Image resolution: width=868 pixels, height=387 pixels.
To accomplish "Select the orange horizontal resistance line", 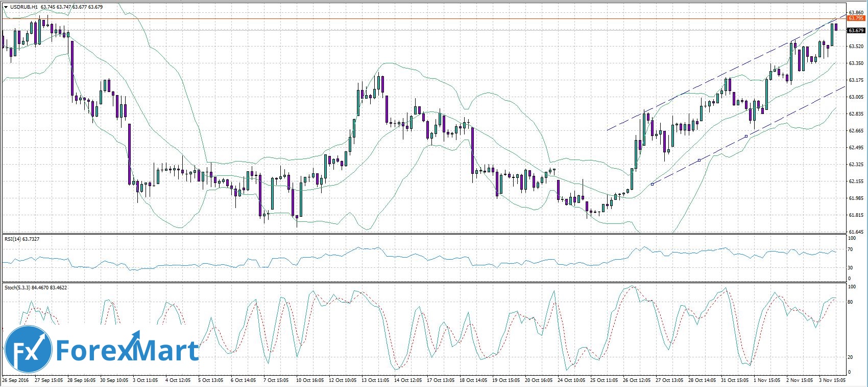I will coord(408,19).
